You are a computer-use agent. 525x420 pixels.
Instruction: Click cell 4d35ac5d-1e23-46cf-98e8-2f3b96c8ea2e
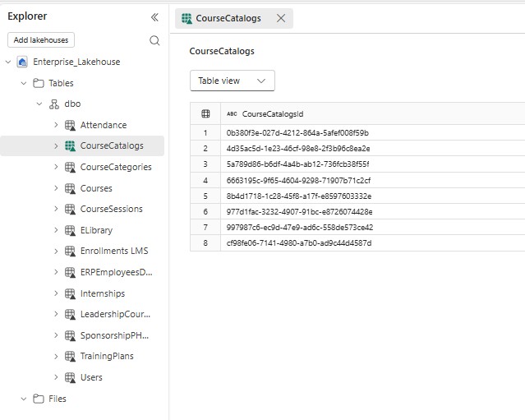click(298, 149)
